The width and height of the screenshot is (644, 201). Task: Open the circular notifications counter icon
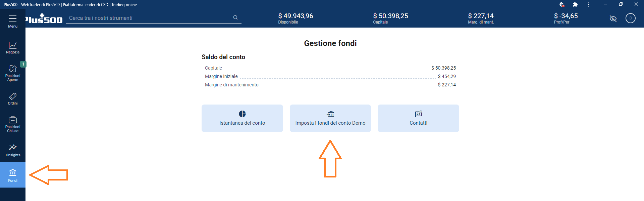click(x=631, y=18)
